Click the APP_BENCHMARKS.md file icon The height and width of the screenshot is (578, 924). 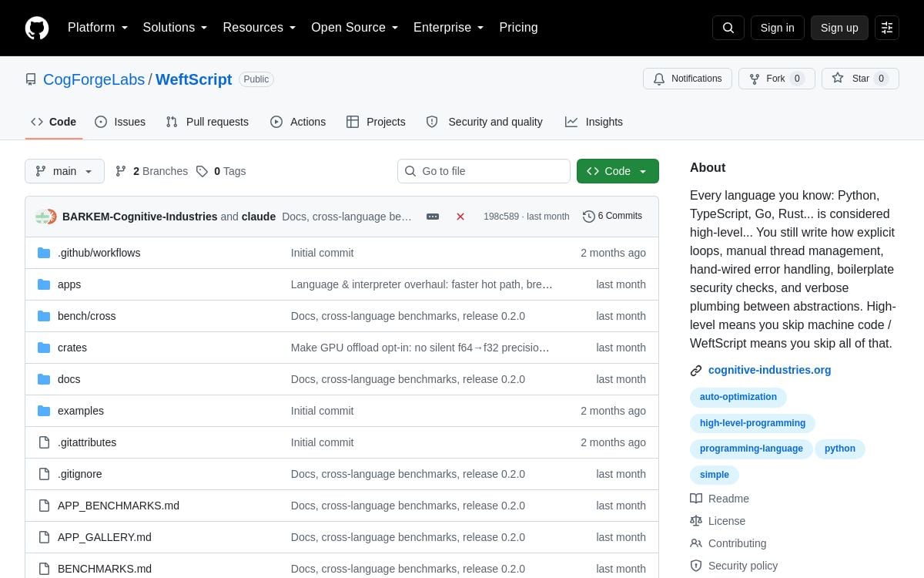tap(44, 506)
